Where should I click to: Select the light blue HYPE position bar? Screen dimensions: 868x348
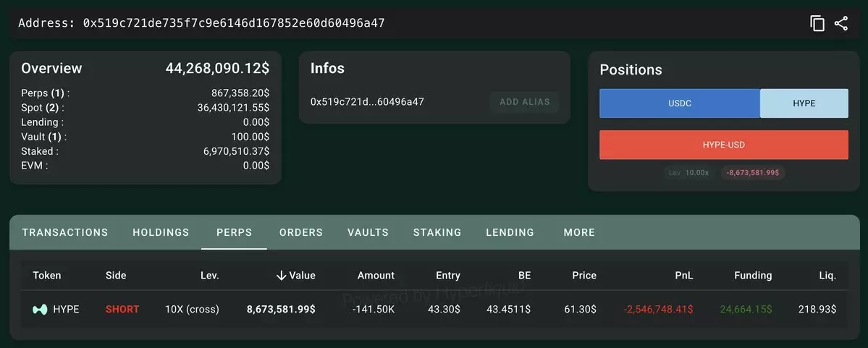coord(804,103)
